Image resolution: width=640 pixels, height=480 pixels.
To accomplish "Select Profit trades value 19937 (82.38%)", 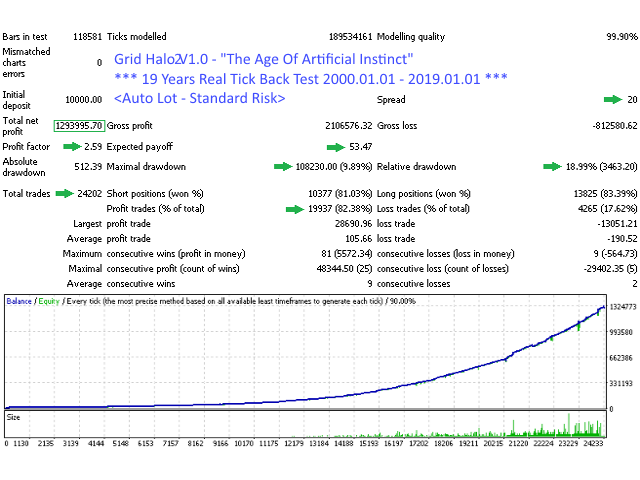I will pos(340,209).
